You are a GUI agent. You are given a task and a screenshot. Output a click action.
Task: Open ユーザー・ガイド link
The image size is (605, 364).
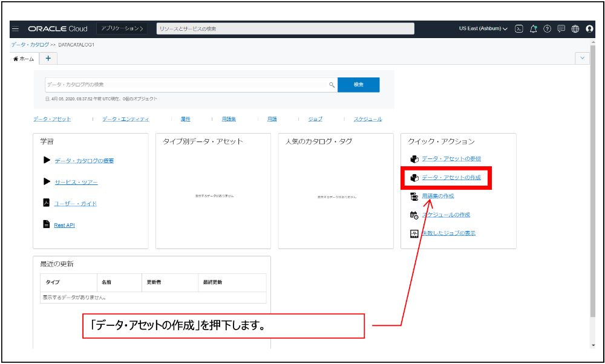click(x=75, y=204)
